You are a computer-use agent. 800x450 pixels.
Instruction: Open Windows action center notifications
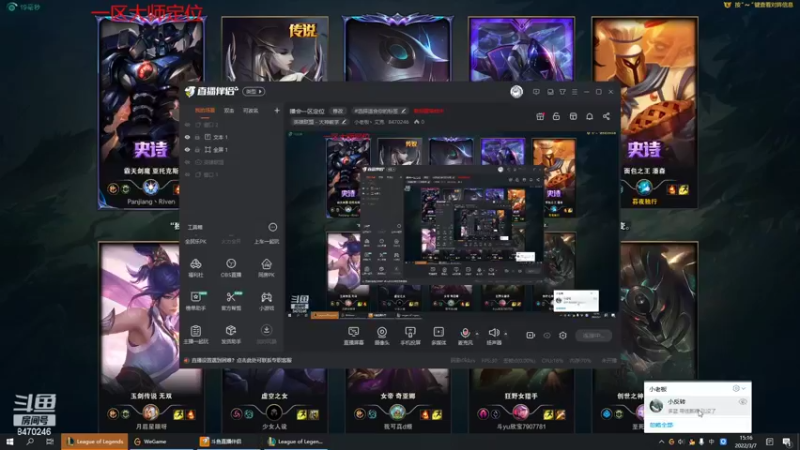(786, 442)
